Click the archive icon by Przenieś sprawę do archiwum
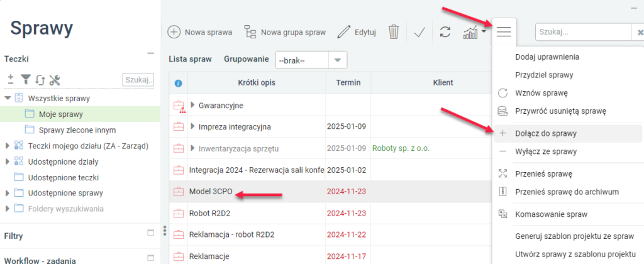This screenshot has width=644, height=264. (503, 192)
